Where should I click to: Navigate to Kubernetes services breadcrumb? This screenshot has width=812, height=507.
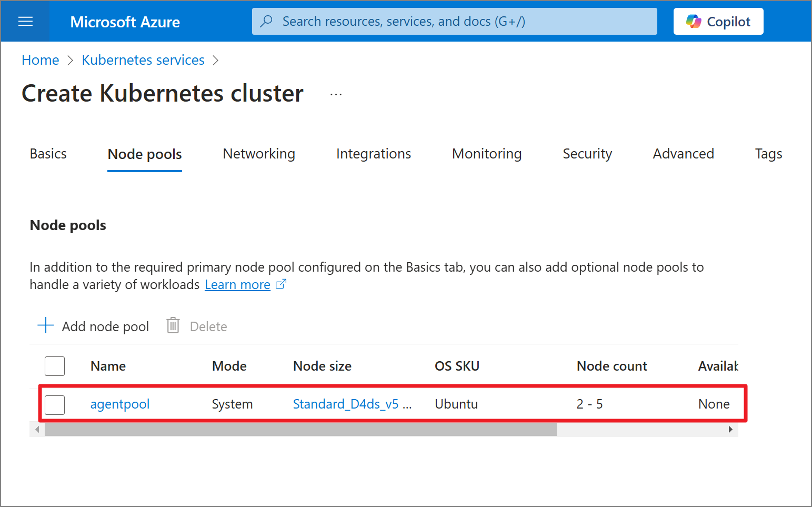pos(143,61)
